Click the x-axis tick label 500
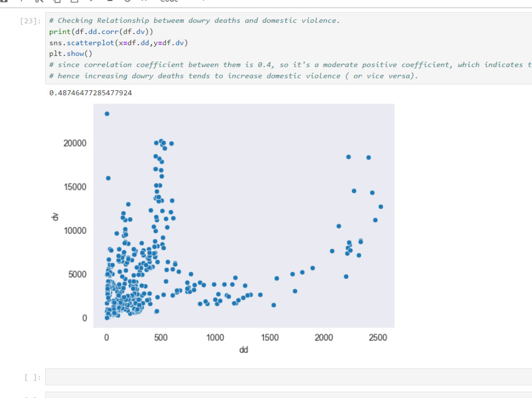This screenshot has width=532, height=398. click(161, 337)
